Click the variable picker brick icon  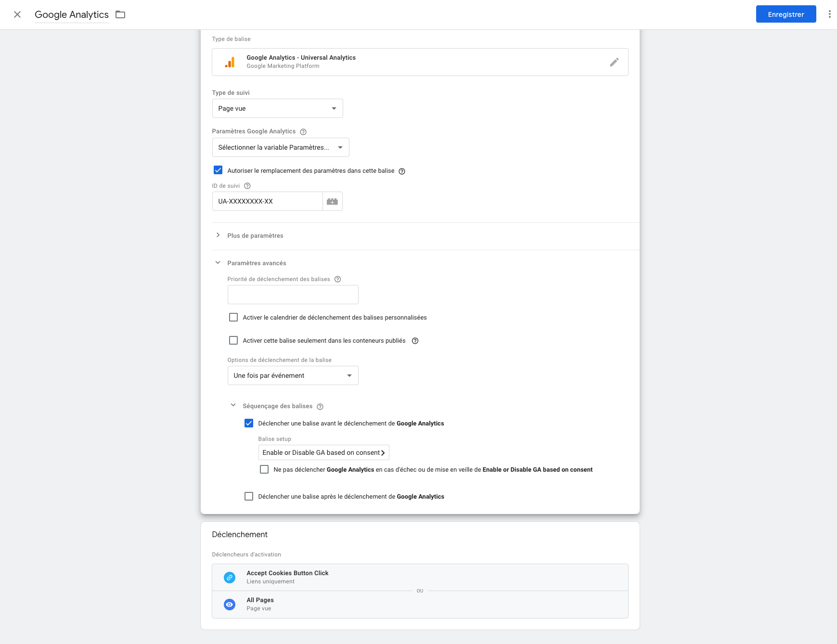pos(332,201)
